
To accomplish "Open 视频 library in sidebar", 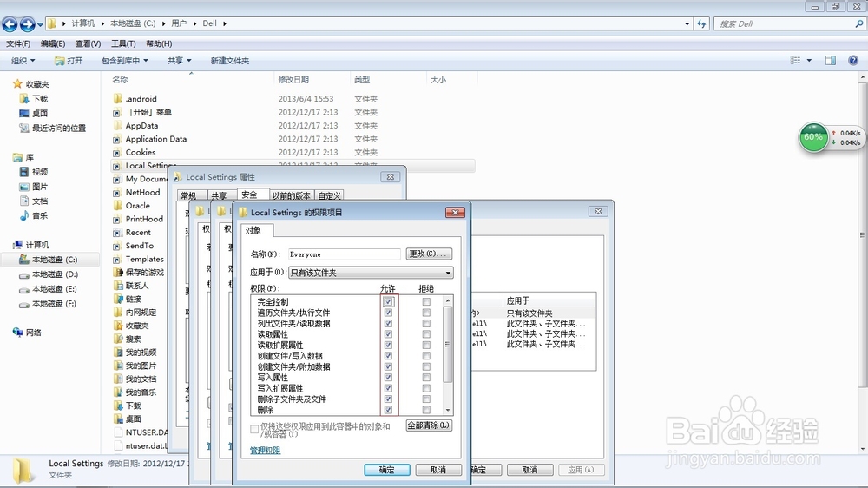I will (x=34, y=172).
